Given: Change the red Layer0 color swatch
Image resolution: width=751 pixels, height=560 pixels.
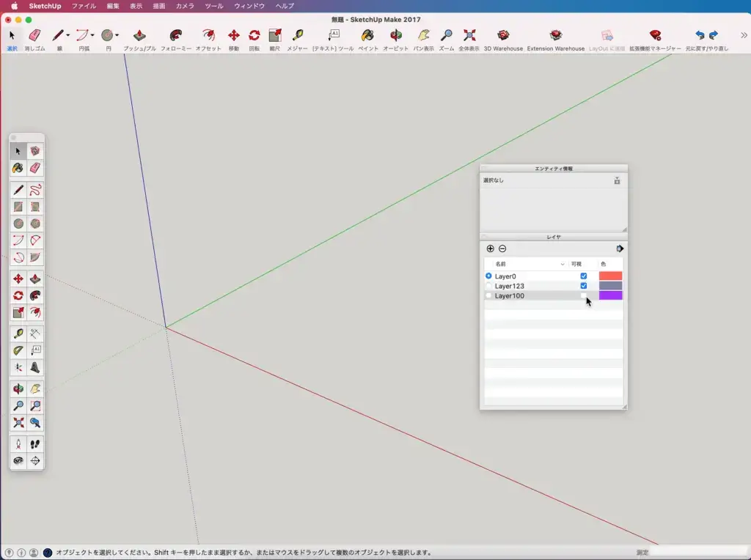Looking at the screenshot, I should [611, 276].
